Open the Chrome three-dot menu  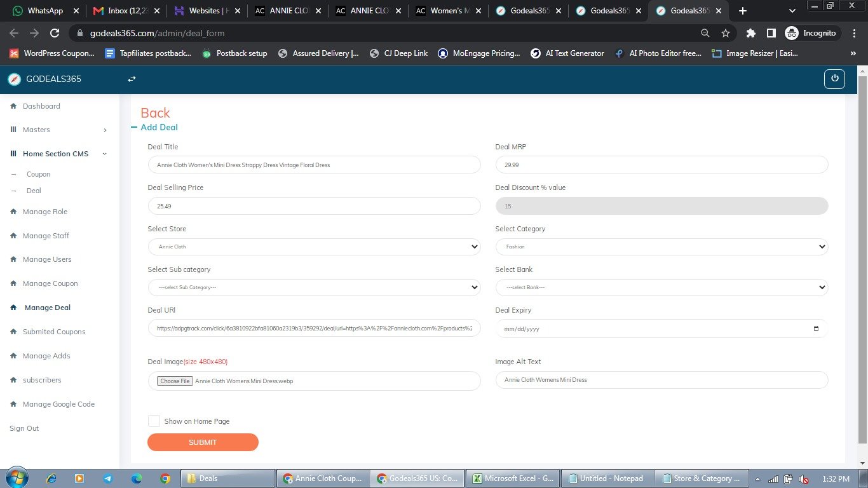[x=853, y=33]
